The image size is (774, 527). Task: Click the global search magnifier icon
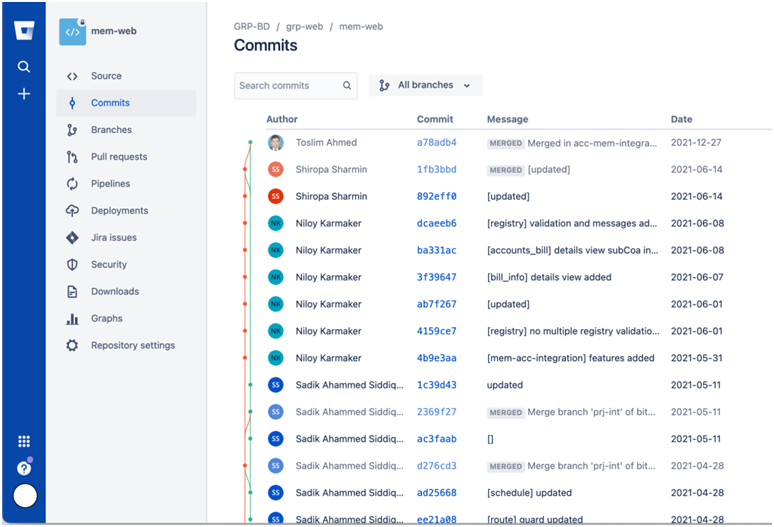pos(24,67)
